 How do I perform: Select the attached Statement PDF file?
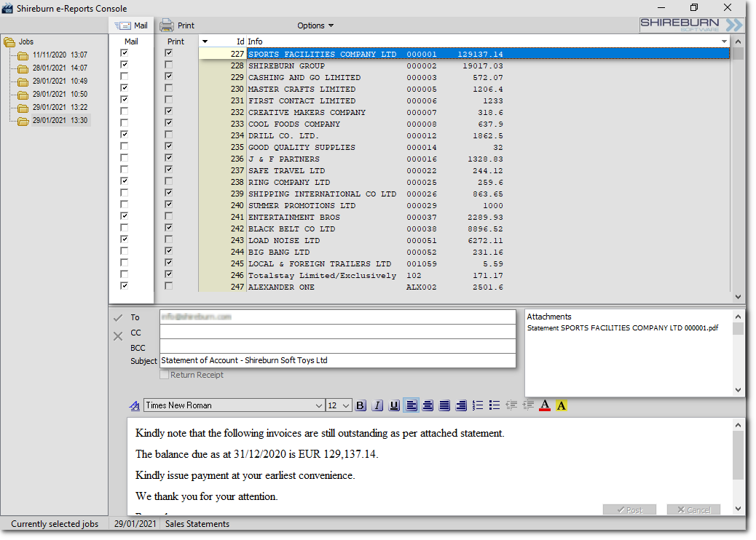[623, 328]
